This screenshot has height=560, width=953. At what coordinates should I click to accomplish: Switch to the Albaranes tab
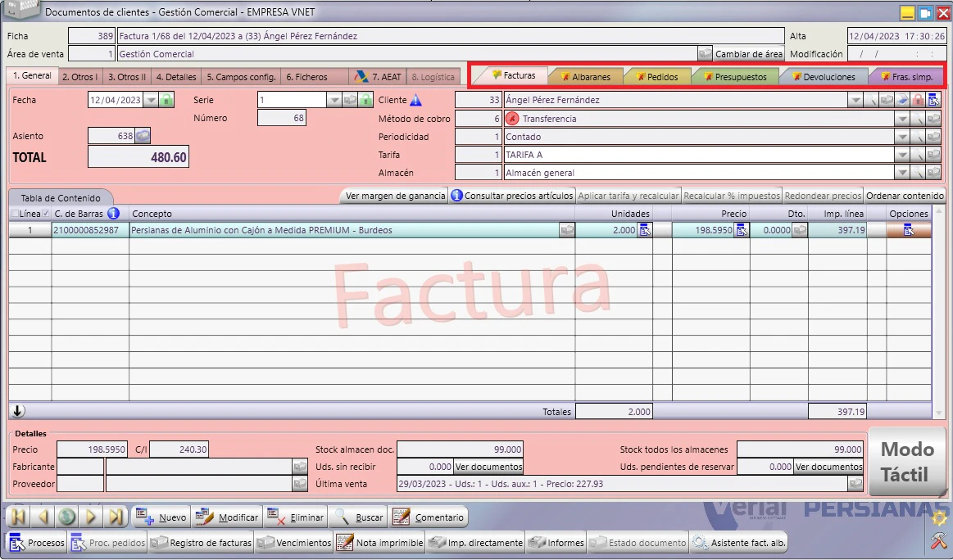[586, 76]
